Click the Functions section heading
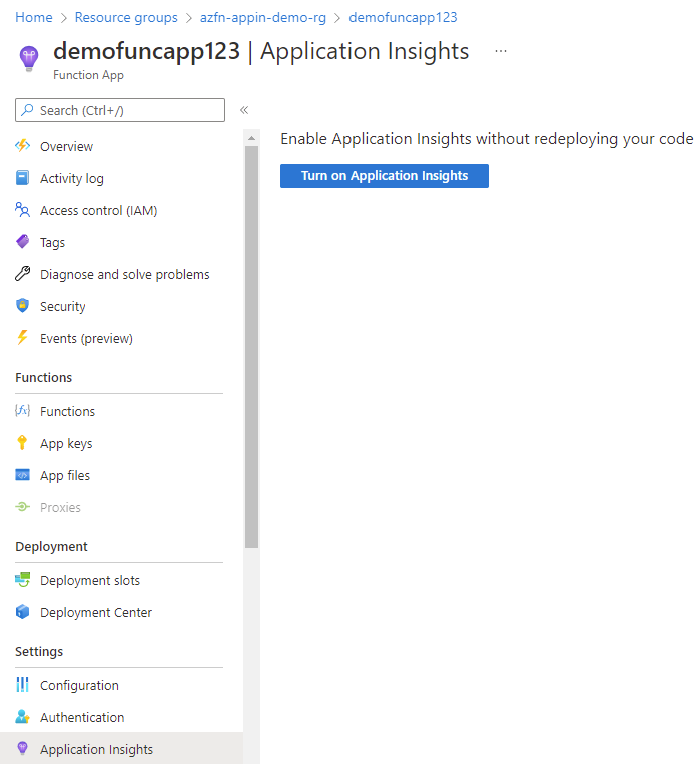Viewport: 698px width, 764px height. point(43,378)
